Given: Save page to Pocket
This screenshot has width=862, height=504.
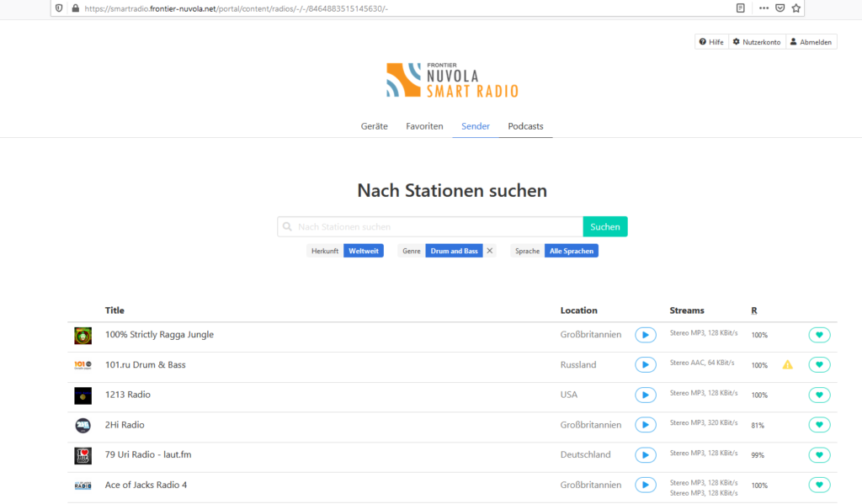Looking at the screenshot, I should (780, 8).
